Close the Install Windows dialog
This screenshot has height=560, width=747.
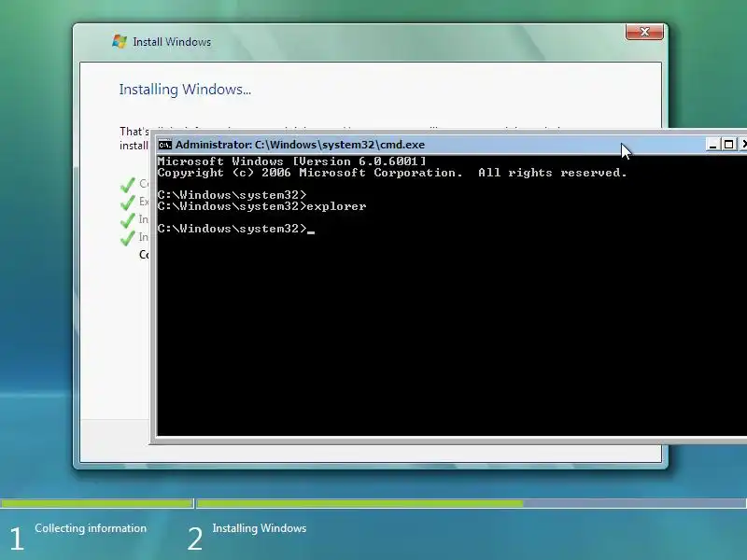point(644,32)
